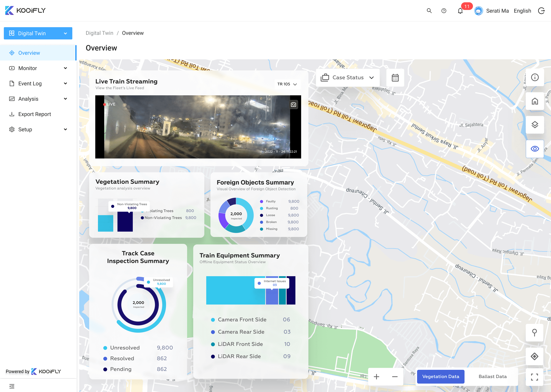Click the Overview target icon in sidebar
Screen dimensions: 551x392
tap(12, 53)
